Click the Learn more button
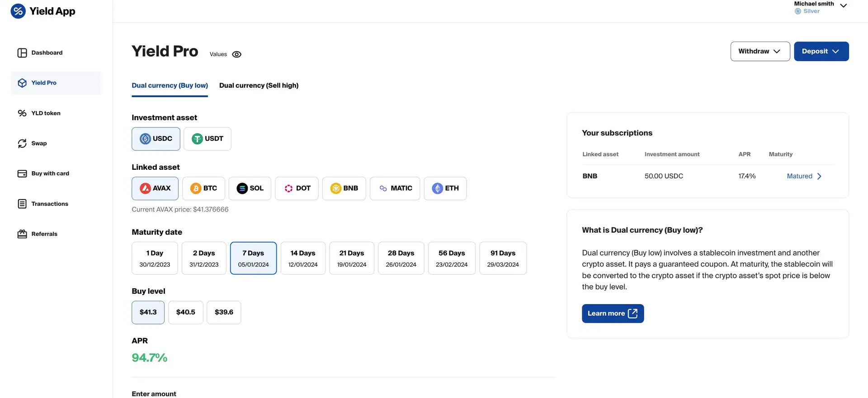The image size is (868, 398). point(613,314)
